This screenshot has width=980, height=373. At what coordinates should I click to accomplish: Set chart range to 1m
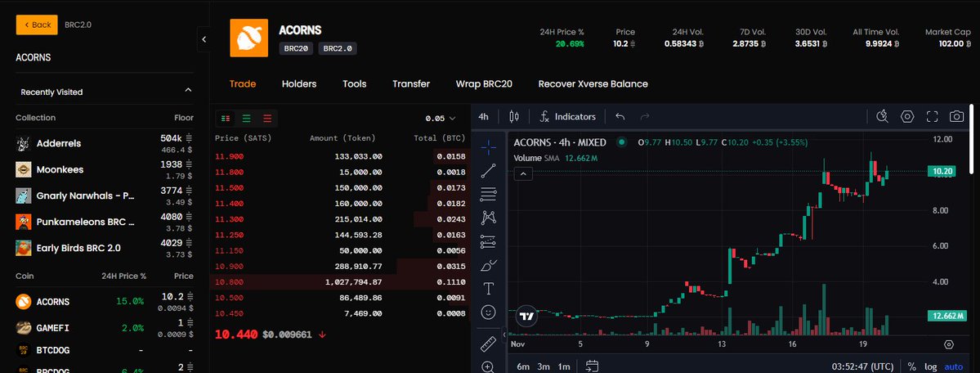[564, 366]
